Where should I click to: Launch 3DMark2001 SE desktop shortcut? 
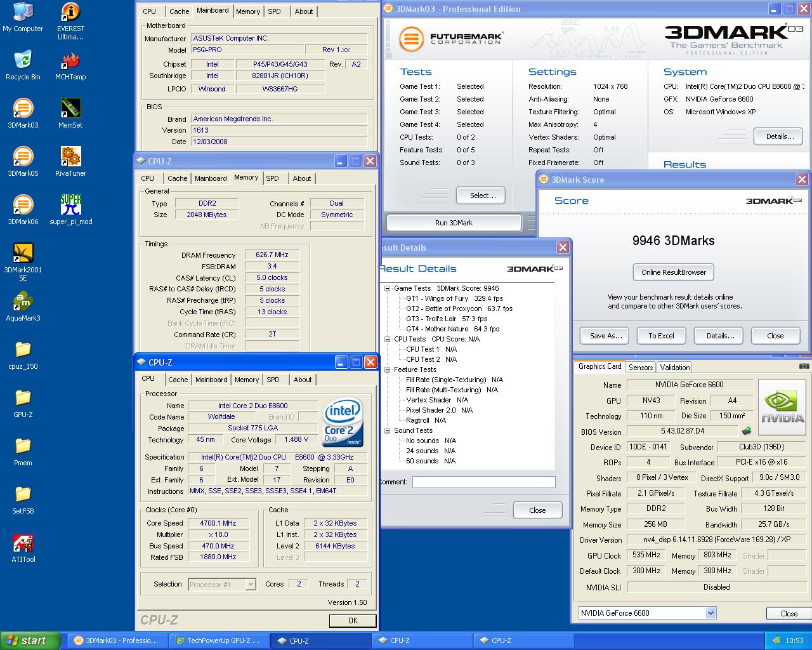pyautogui.click(x=23, y=262)
